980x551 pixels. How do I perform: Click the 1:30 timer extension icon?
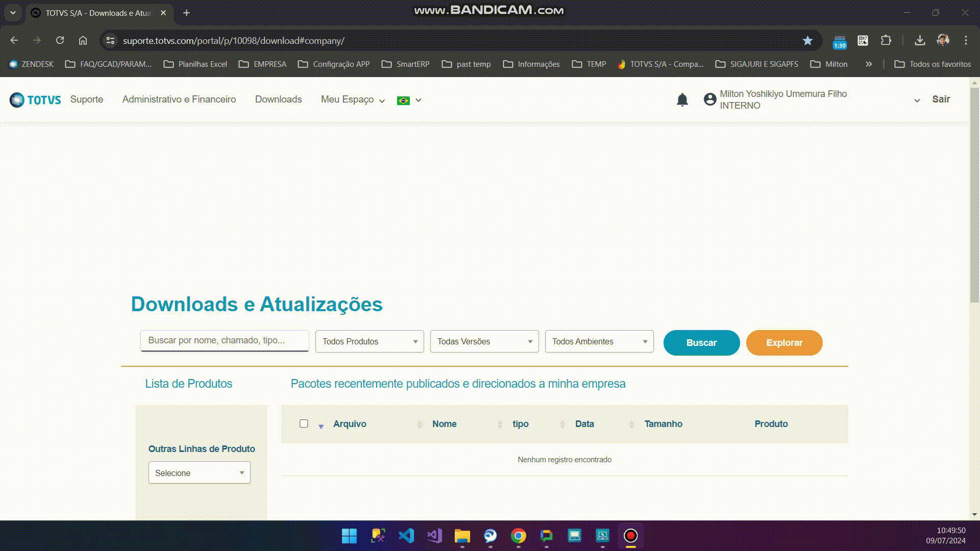[840, 42]
